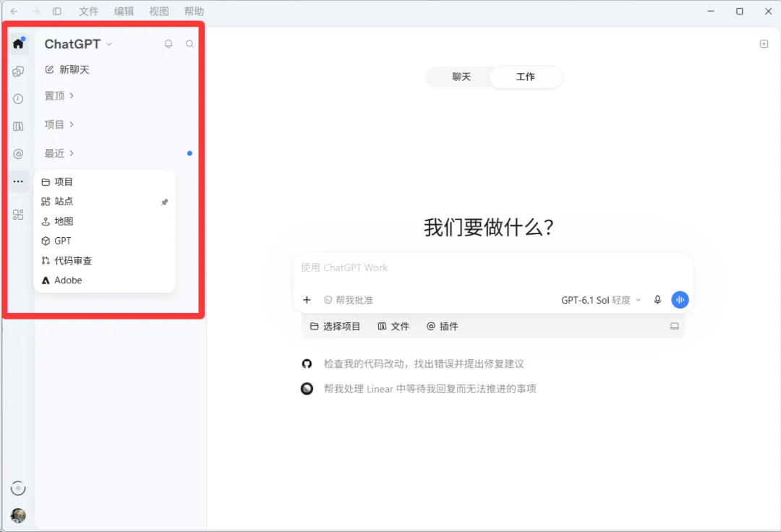Click the pin icon next to 站点
This screenshot has height=532, width=781.
click(x=165, y=202)
